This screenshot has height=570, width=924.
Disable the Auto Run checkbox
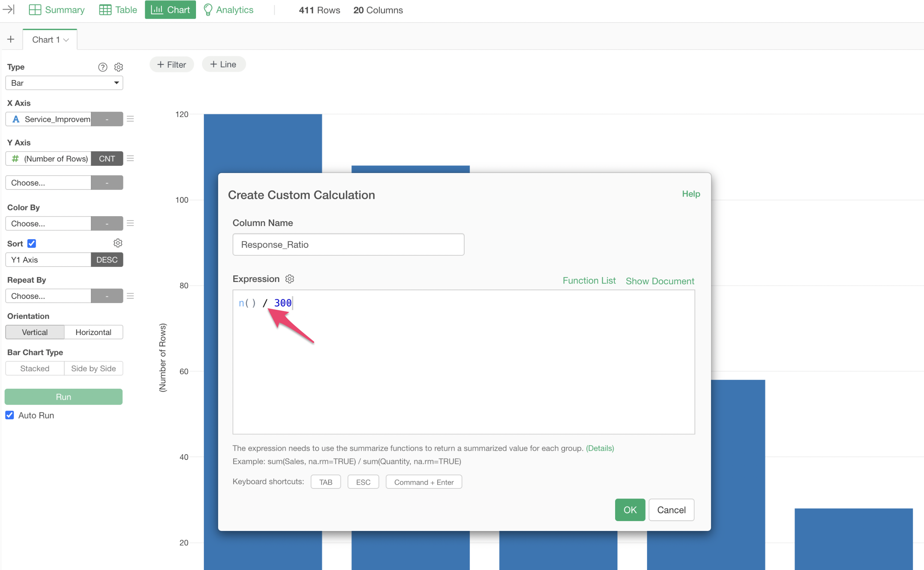[x=10, y=415]
